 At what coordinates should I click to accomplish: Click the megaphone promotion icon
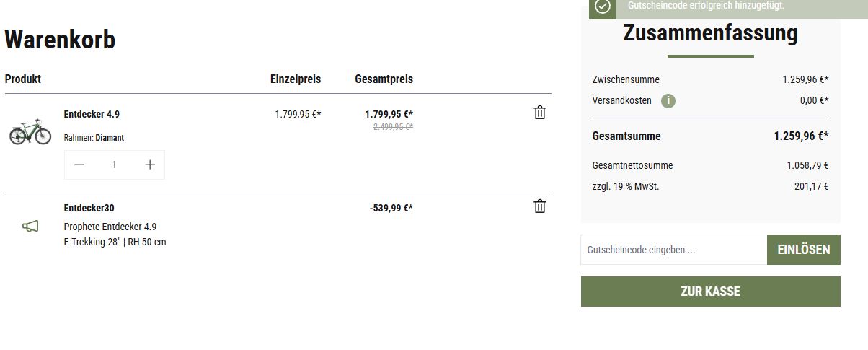pos(30,227)
